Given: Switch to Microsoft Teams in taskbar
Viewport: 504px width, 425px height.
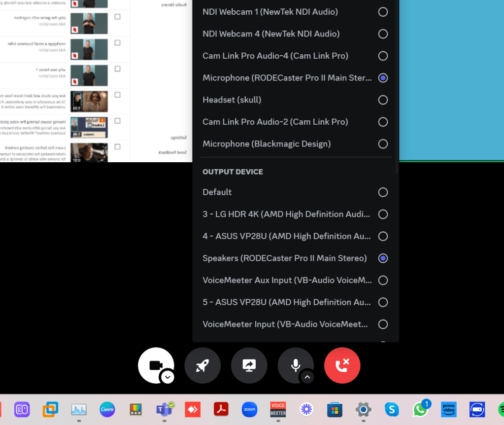Looking at the screenshot, I should (x=164, y=409).
